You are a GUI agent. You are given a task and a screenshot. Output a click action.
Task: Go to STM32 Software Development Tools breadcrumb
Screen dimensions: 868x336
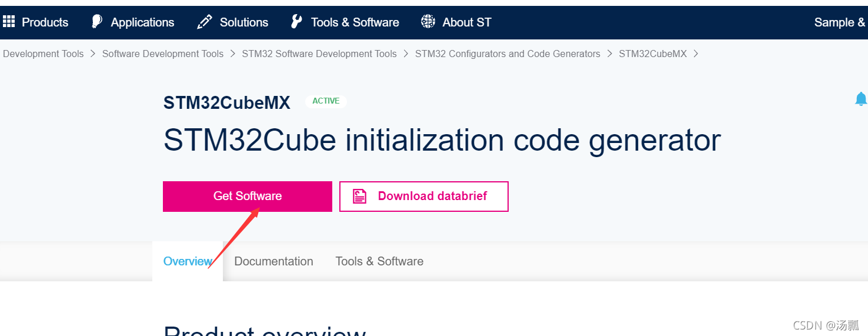319,54
